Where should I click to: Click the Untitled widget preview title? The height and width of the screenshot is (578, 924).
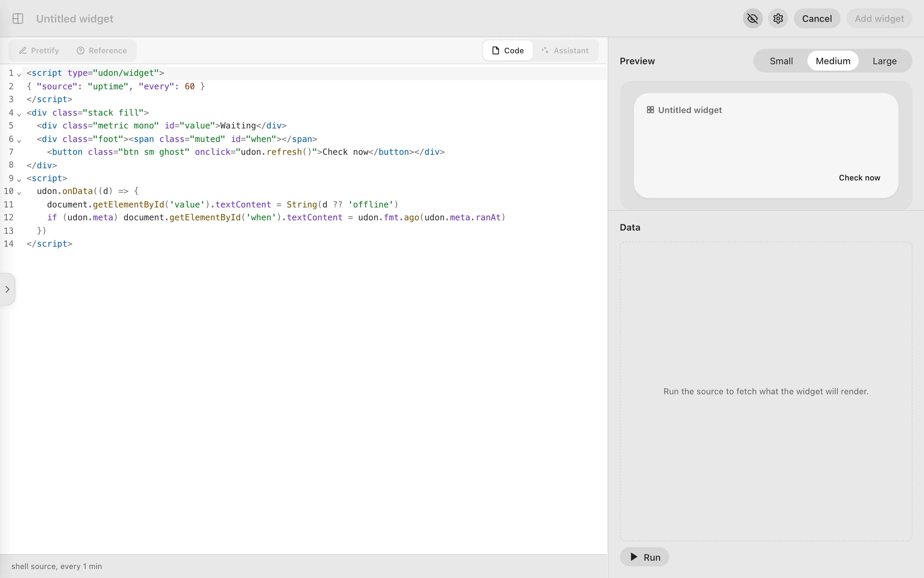[x=689, y=110]
